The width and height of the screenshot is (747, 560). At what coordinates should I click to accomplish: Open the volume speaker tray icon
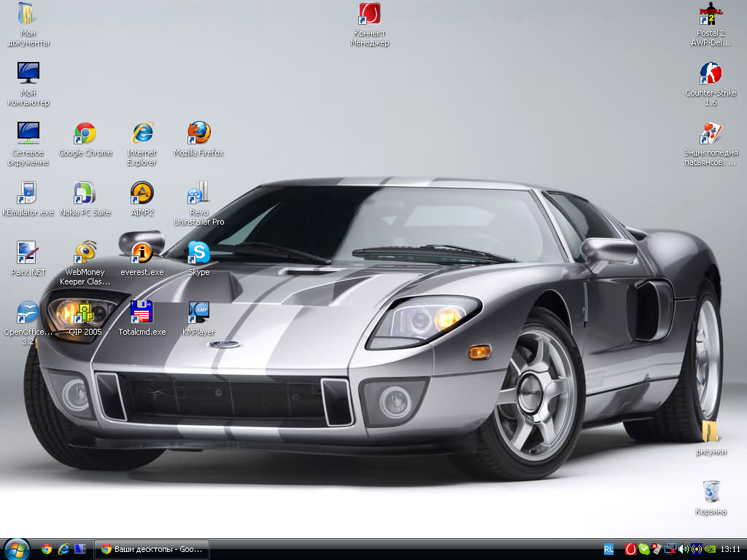point(684,549)
